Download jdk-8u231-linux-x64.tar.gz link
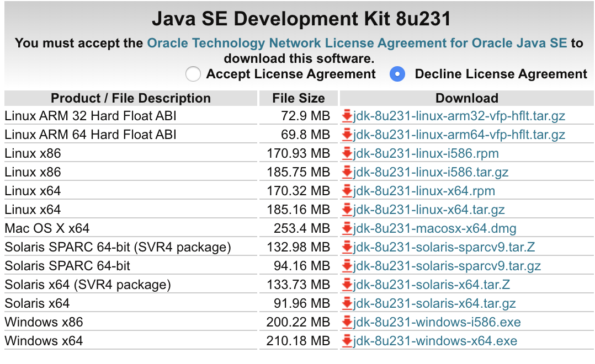Image resolution: width=595 pixels, height=364 pixels. pyautogui.click(x=429, y=210)
